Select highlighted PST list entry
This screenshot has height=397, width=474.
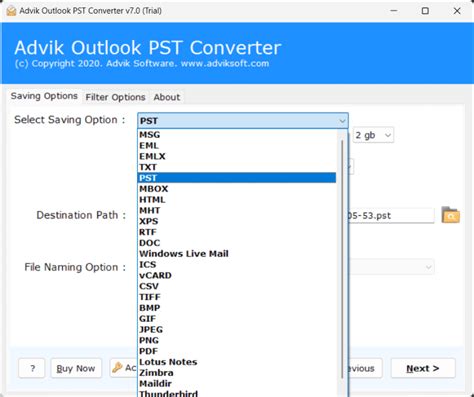click(x=237, y=178)
